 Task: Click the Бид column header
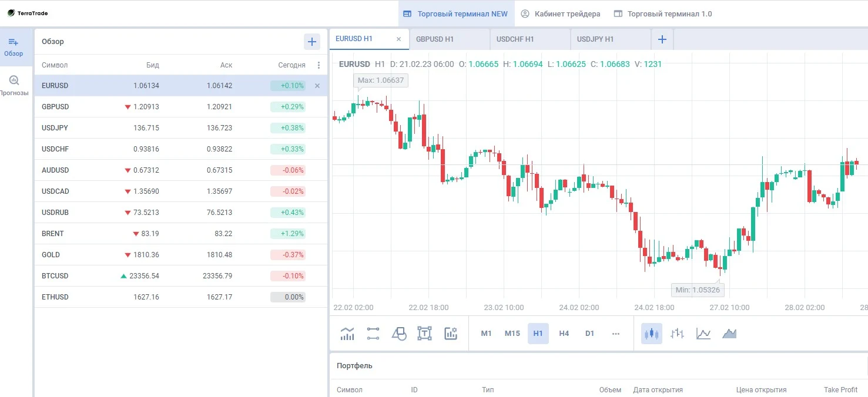point(153,65)
